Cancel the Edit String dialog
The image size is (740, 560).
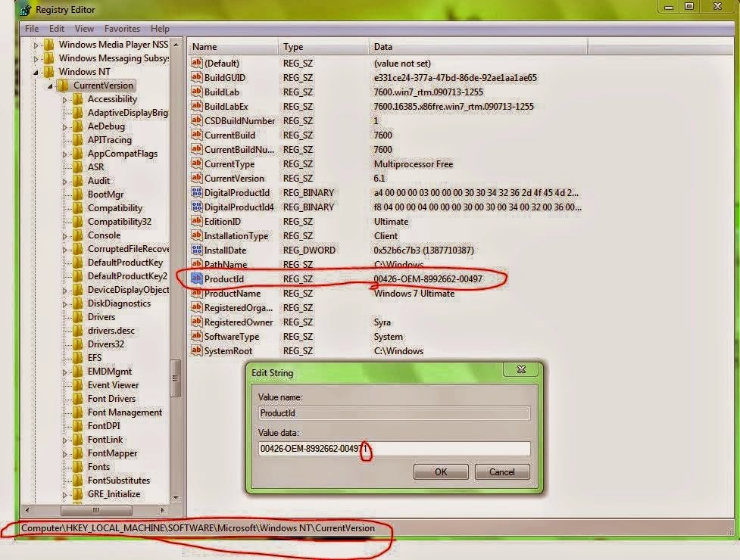click(501, 472)
